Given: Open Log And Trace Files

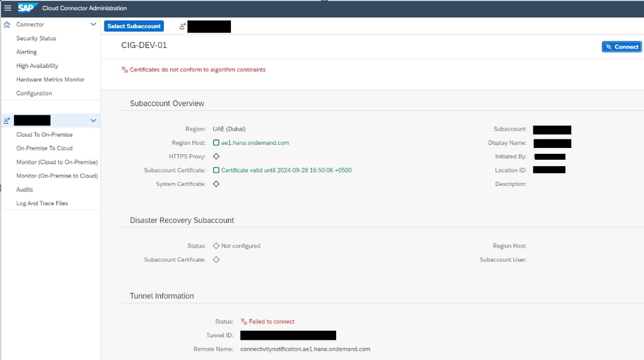Looking at the screenshot, I should (x=42, y=204).
